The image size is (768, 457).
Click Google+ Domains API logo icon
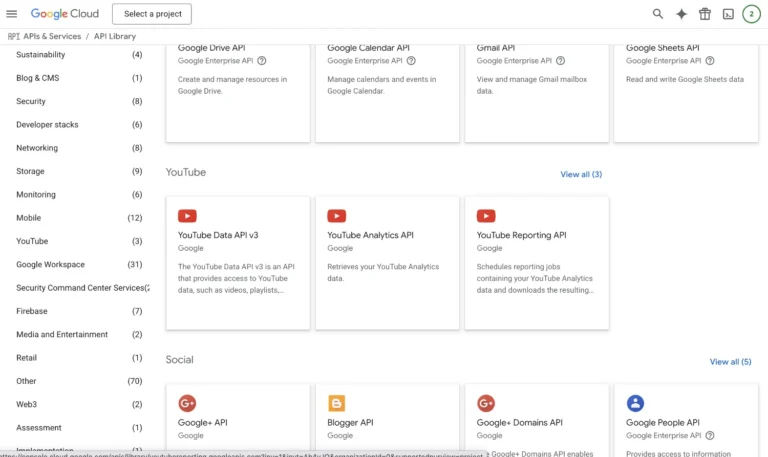[x=486, y=403]
